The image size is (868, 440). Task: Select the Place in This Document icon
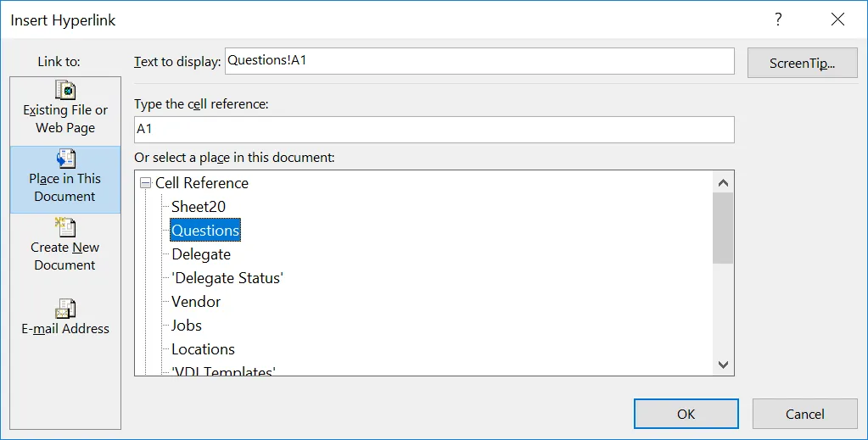pos(65,159)
